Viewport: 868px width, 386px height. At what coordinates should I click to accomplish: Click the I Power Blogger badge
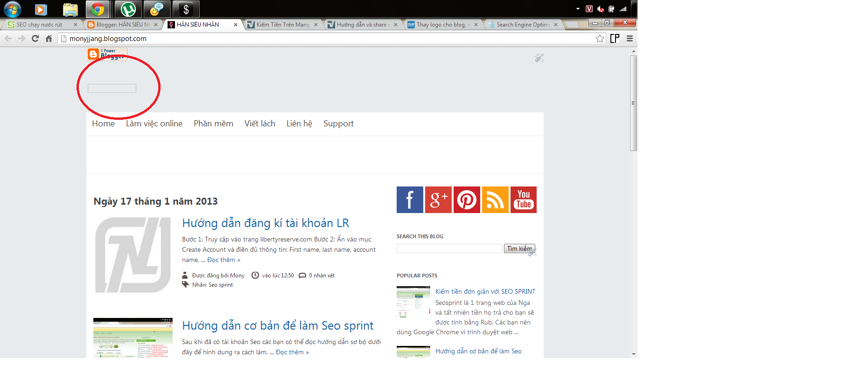[x=107, y=54]
